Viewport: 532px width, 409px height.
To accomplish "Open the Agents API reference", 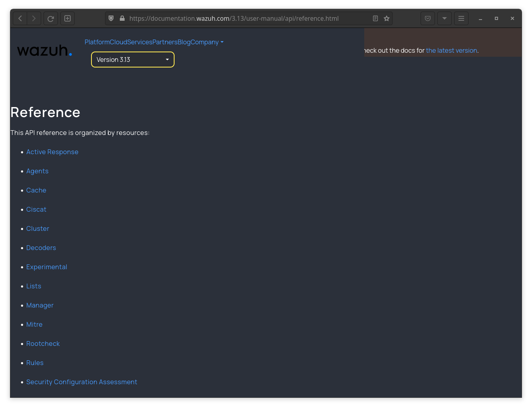I will pos(37,171).
